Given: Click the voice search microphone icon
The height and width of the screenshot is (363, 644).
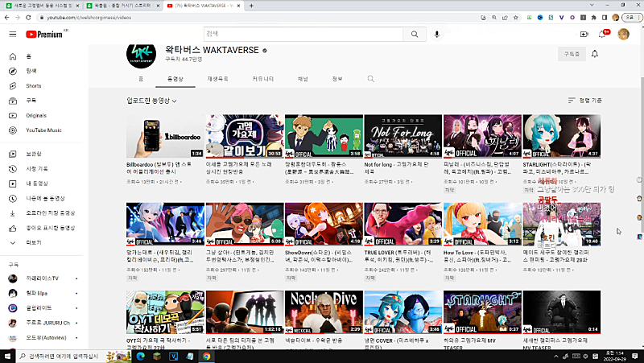Looking at the screenshot, I should point(437,35).
